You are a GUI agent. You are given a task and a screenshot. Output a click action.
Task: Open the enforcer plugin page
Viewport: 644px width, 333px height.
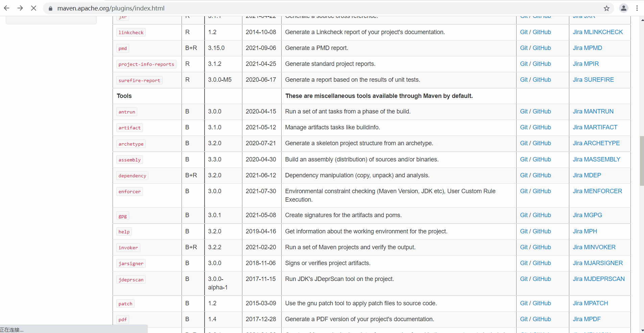[x=129, y=191]
